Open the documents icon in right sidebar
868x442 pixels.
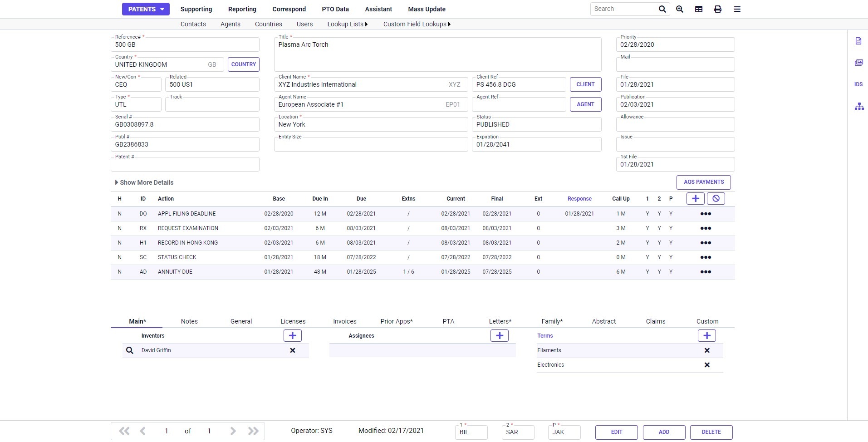[858, 41]
